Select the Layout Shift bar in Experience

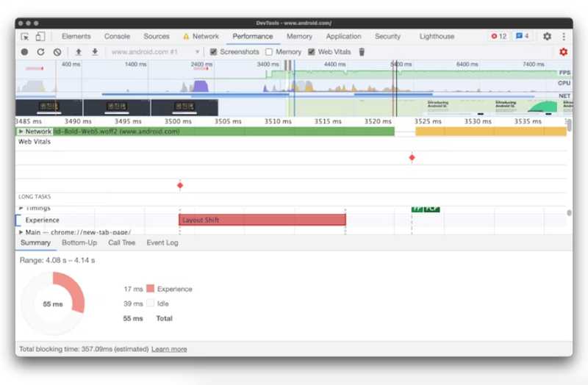(x=262, y=220)
